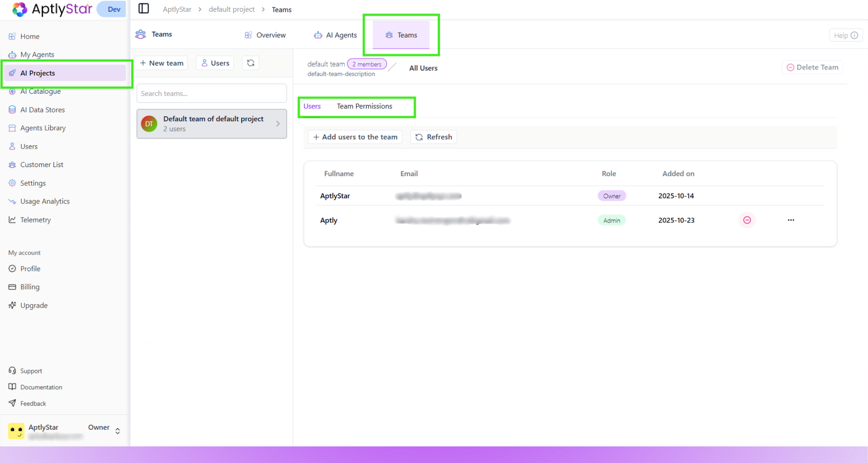Select Default team of default project
The image size is (868, 463).
[212, 124]
